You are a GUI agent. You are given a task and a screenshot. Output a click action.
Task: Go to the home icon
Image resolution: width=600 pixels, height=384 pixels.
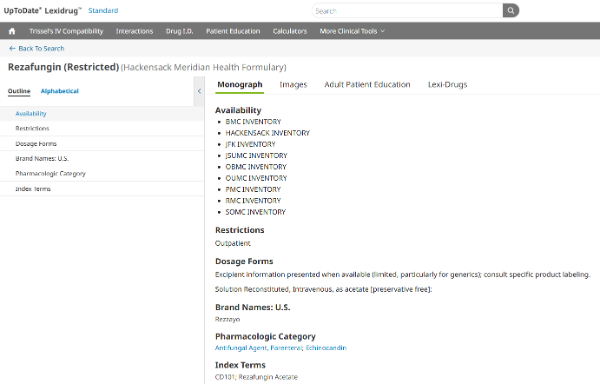coord(12,31)
